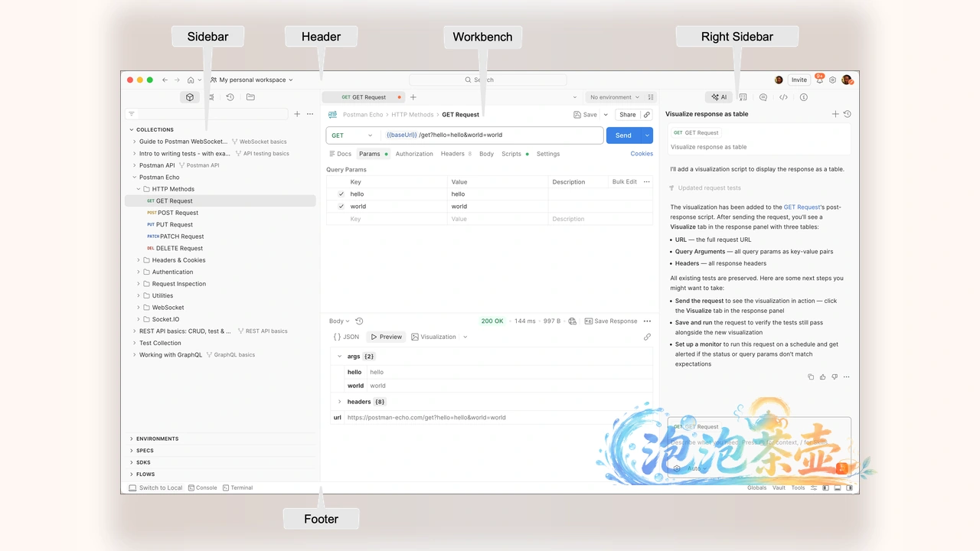980x551 pixels.
Task: Open notifications bell icon
Action: click(x=819, y=80)
